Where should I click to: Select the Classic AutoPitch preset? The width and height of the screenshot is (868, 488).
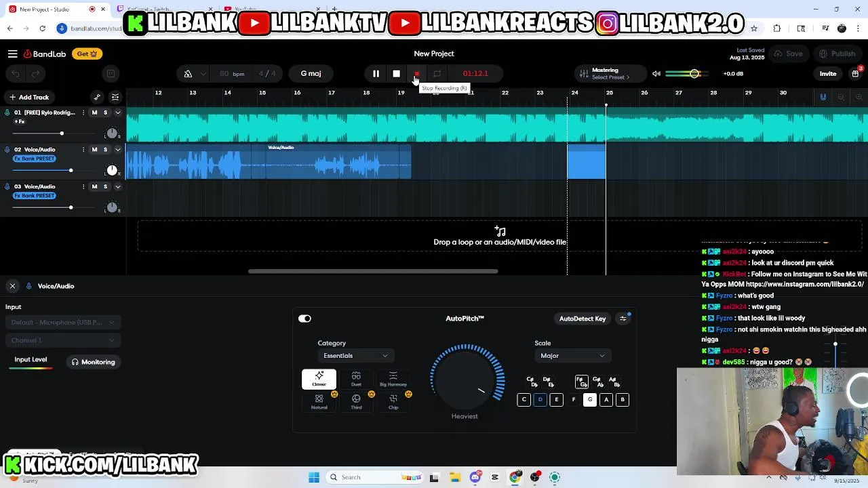[319, 379]
